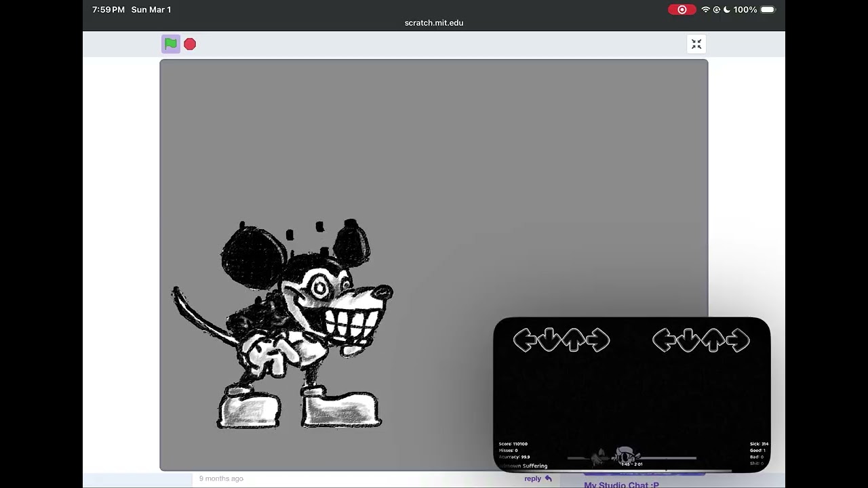This screenshot has width=868, height=488.
Task: Open the My Studio Chat :P link
Action: [621, 485]
